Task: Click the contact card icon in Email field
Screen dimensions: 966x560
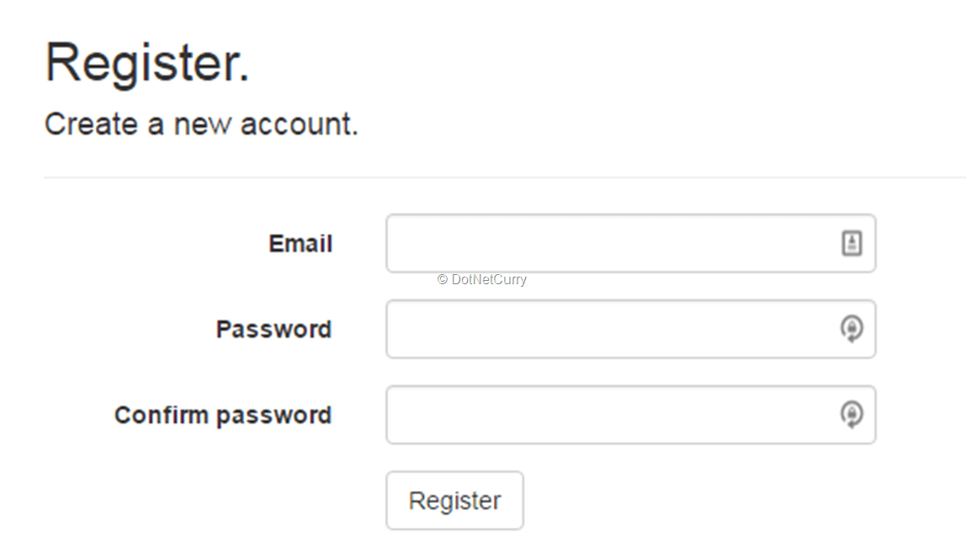Action: click(852, 244)
